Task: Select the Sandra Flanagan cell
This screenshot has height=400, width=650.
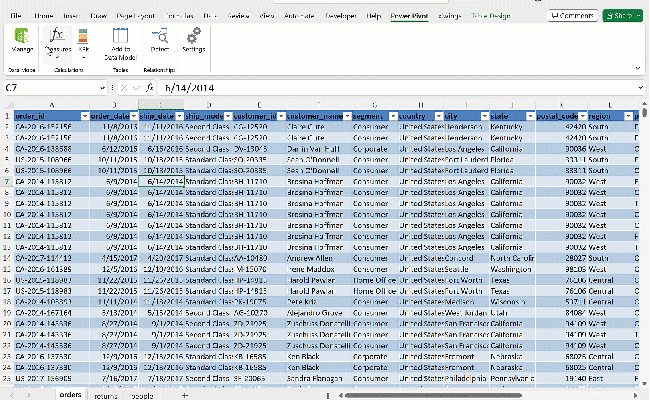Action: pyautogui.click(x=318, y=378)
